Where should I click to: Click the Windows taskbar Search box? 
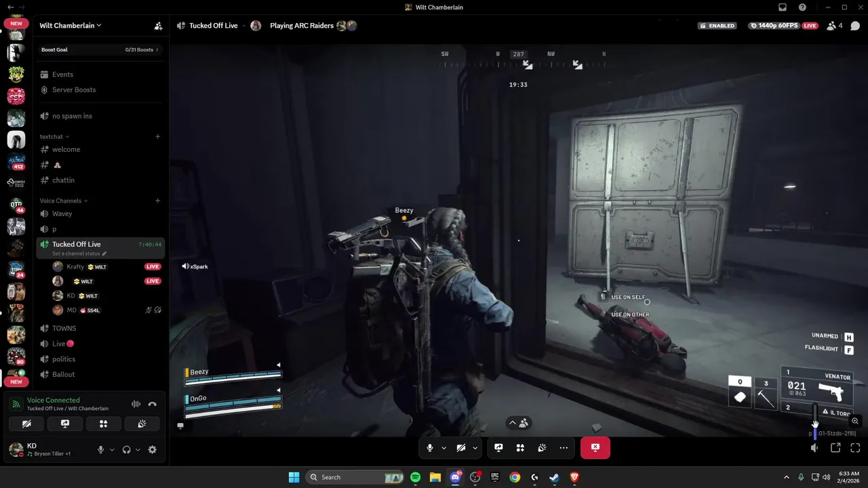(x=356, y=477)
